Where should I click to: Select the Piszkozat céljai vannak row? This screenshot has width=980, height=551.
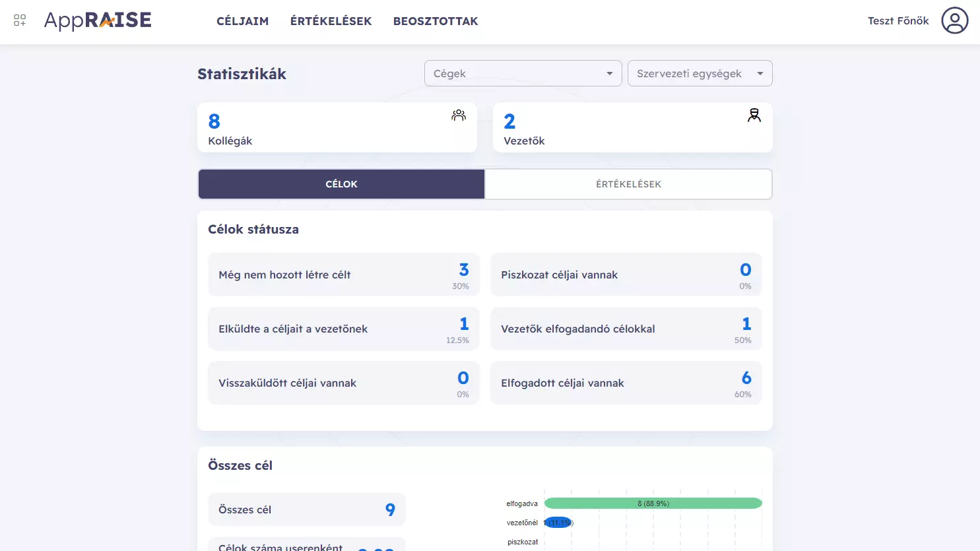(x=626, y=275)
